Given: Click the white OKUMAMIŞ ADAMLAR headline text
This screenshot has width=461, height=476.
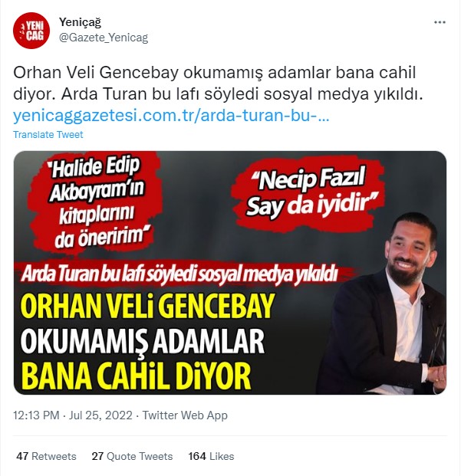Looking at the screenshot, I should click(143, 341).
